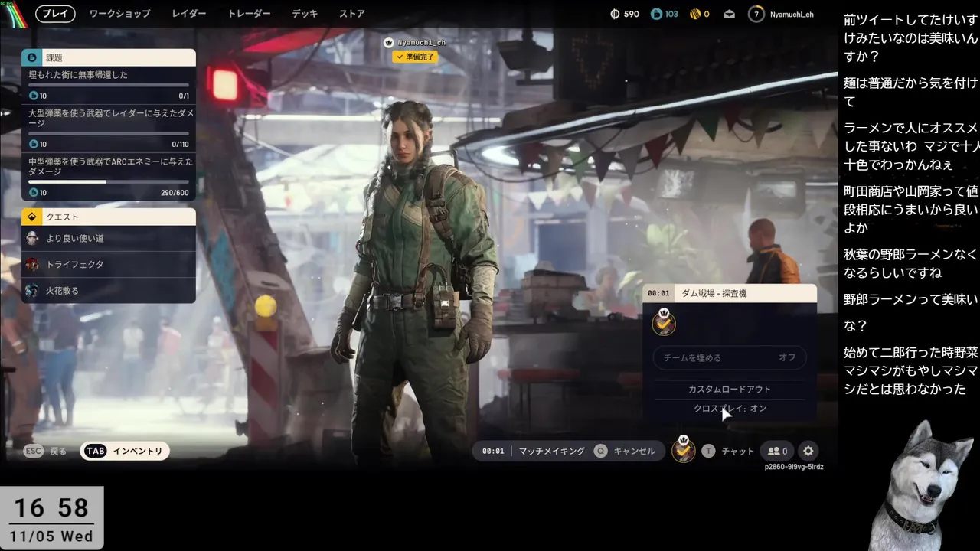Open the mail inbox envelope icon
The width and height of the screenshot is (980, 551).
point(730,14)
